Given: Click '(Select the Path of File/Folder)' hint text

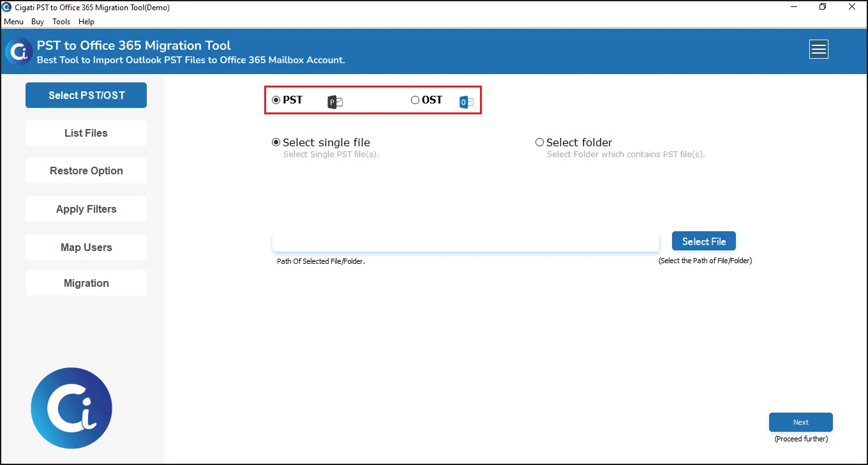Looking at the screenshot, I should pyautogui.click(x=705, y=261).
